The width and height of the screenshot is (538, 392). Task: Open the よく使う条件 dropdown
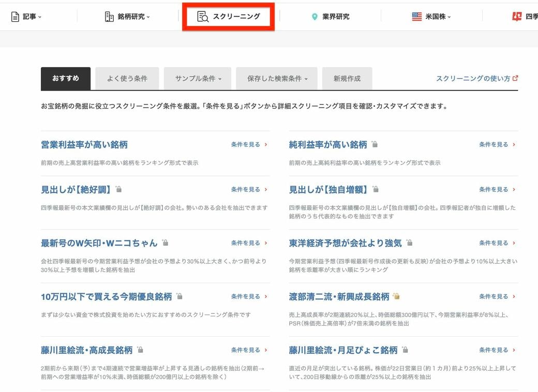[127, 78]
